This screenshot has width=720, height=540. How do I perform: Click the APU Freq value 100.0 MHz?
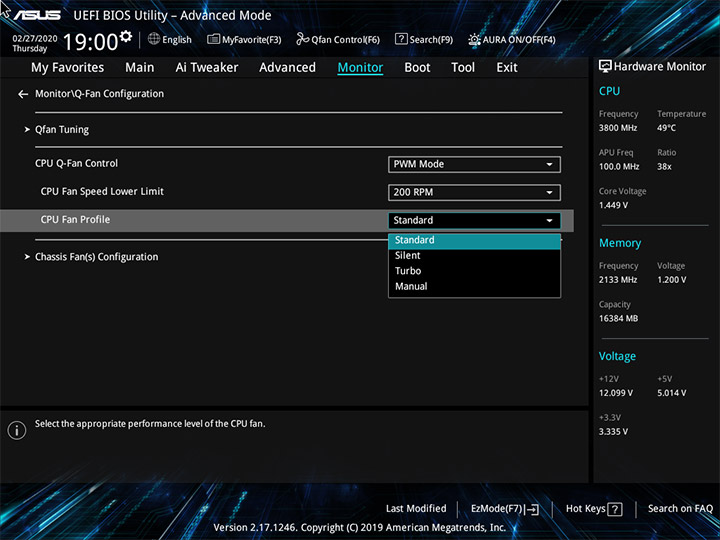tap(619, 167)
